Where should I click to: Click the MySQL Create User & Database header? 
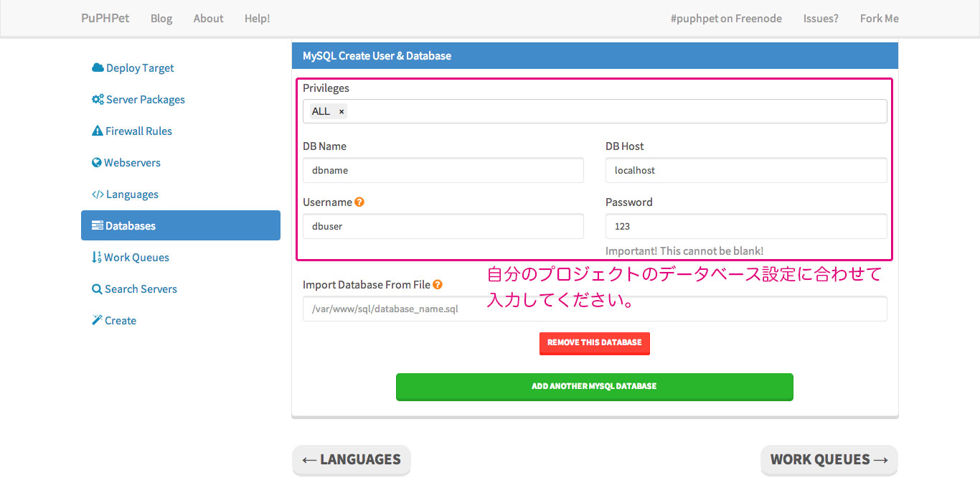tap(595, 56)
